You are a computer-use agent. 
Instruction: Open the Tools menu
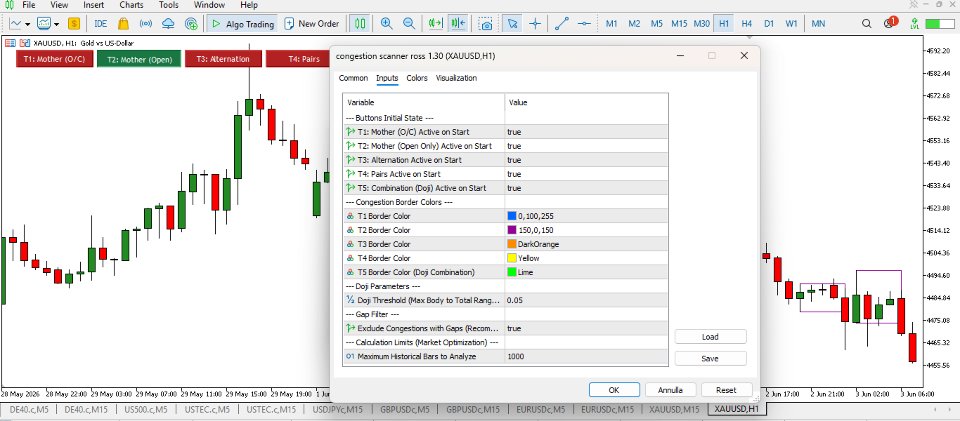tap(168, 5)
